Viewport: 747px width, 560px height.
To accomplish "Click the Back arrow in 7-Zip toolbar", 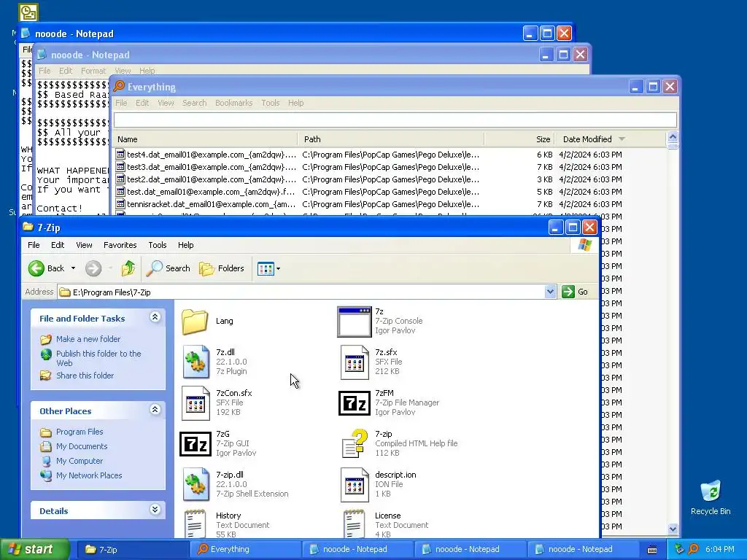I will (36, 268).
